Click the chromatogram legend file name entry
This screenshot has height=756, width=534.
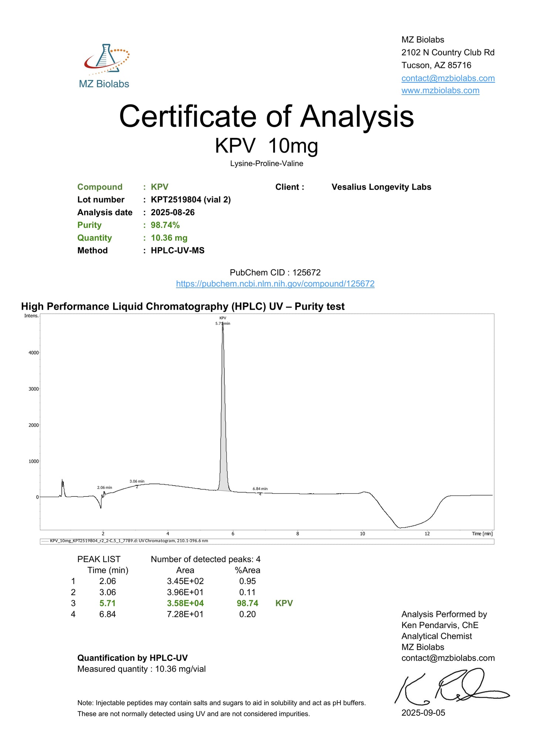pos(129,541)
